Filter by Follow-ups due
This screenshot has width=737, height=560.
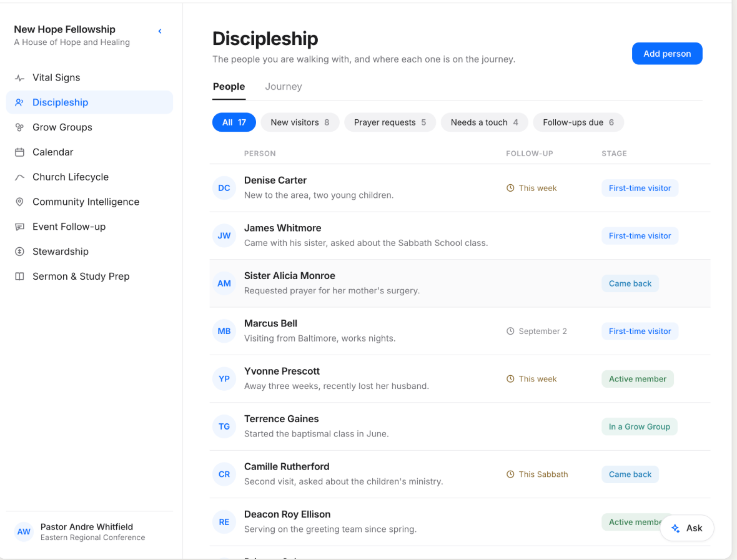click(578, 122)
